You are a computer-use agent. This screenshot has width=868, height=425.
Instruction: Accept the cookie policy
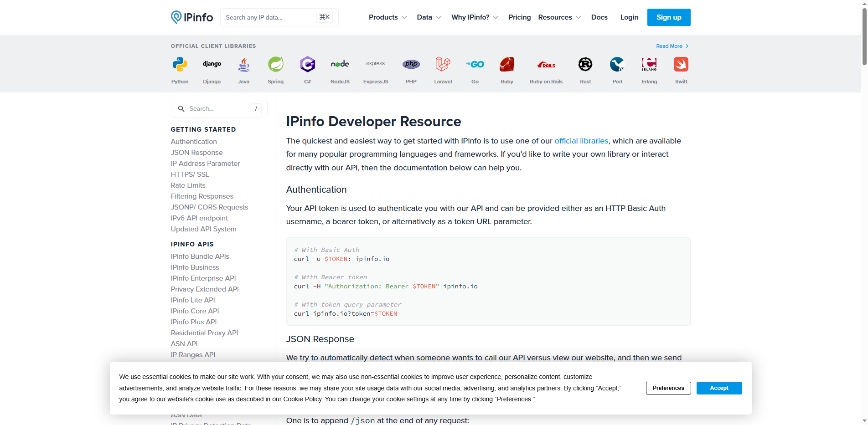coord(719,388)
